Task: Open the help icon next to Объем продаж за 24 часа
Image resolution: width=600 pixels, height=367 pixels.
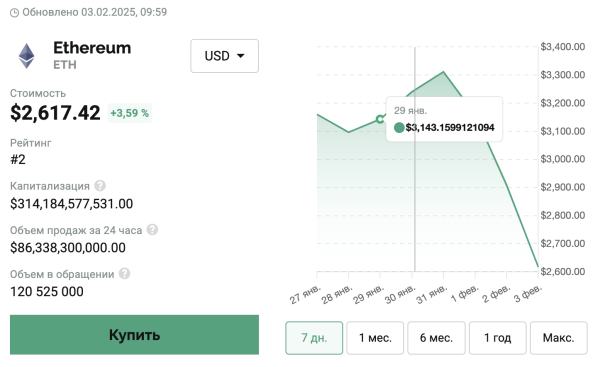Action: (x=152, y=230)
